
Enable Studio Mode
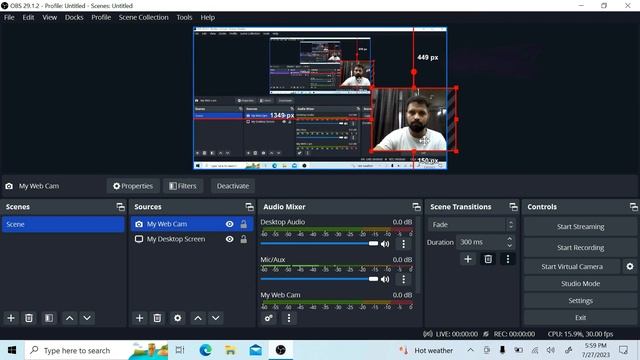pyautogui.click(x=580, y=283)
